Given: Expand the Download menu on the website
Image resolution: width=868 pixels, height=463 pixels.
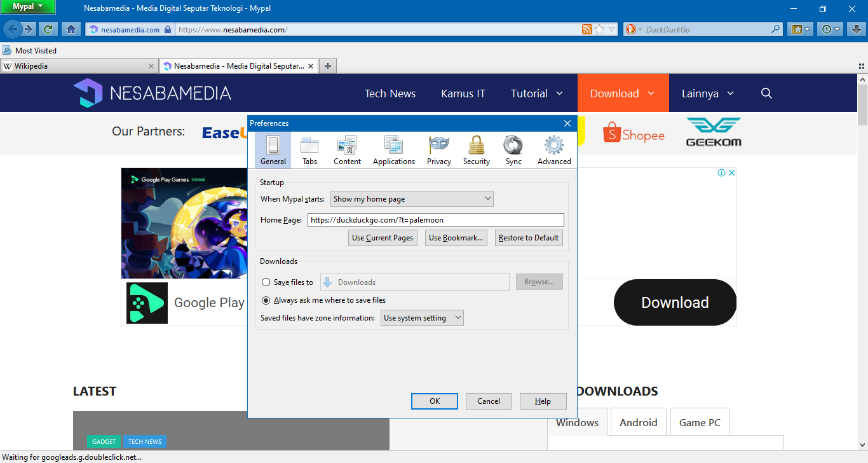Looking at the screenshot, I should point(623,93).
